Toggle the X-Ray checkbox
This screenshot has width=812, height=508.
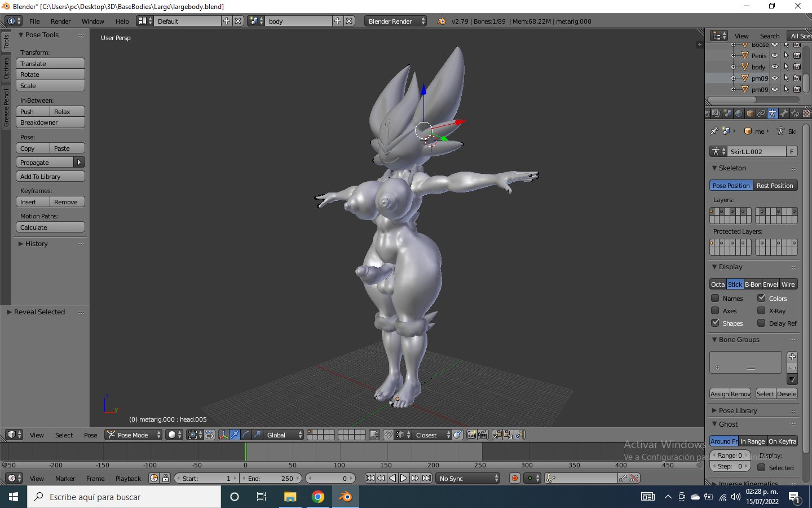click(x=761, y=310)
